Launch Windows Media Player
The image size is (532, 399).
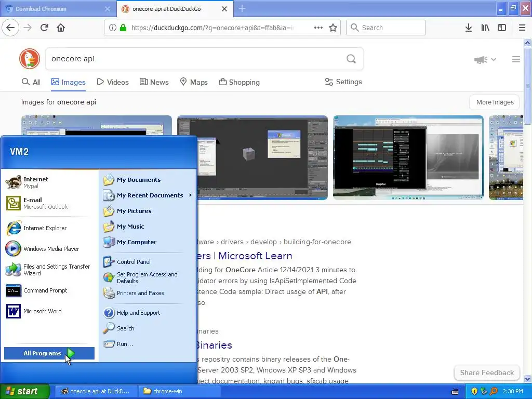tap(49, 249)
